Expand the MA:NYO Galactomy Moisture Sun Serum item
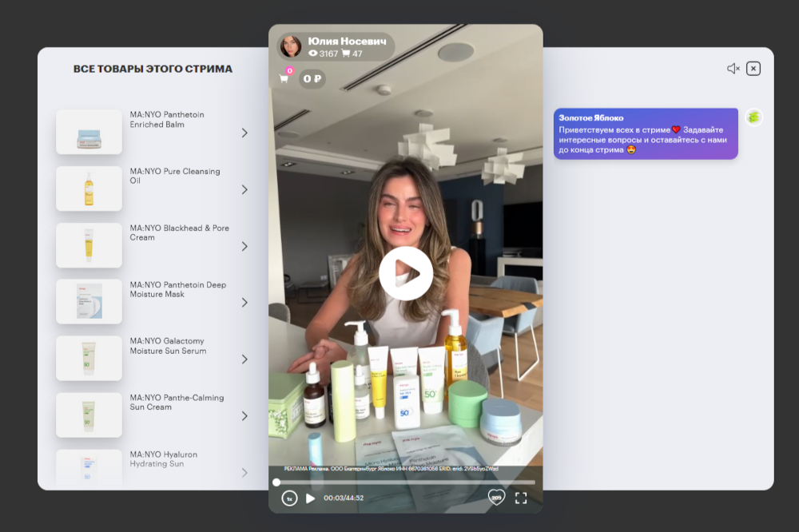This screenshot has width=799, height=532. (x=244, y=359)
